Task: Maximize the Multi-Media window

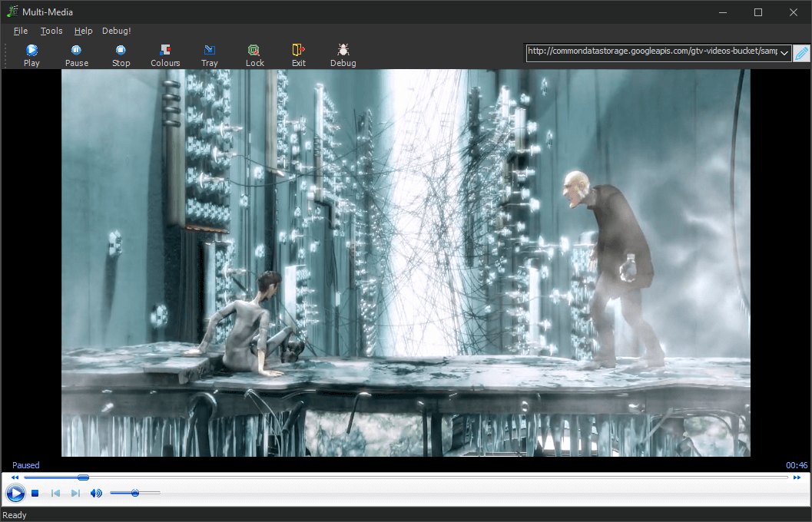Action: click(758, 12)
